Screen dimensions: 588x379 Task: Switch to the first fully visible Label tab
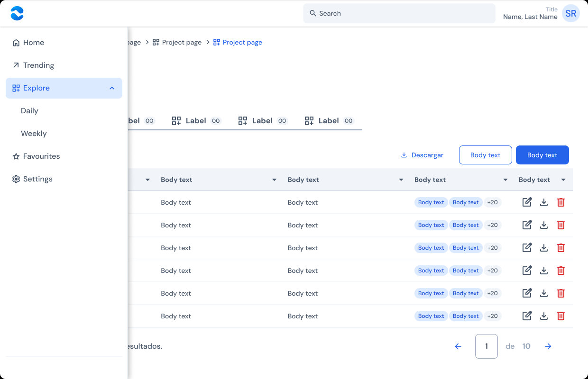(x=196, y=121)
